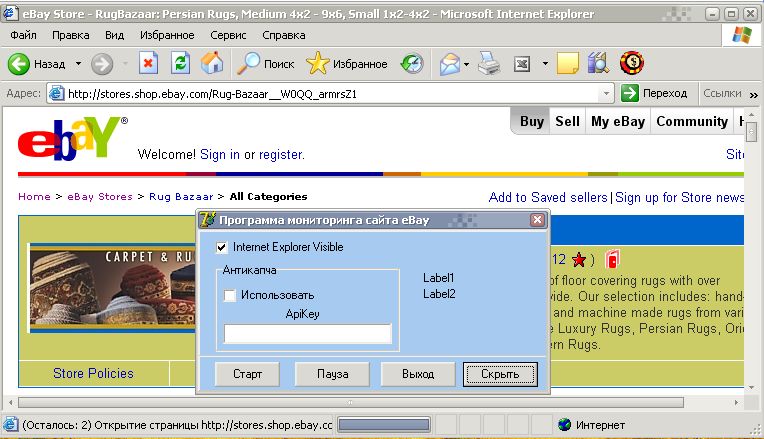Refresh the page using green arrows icon

180,63
